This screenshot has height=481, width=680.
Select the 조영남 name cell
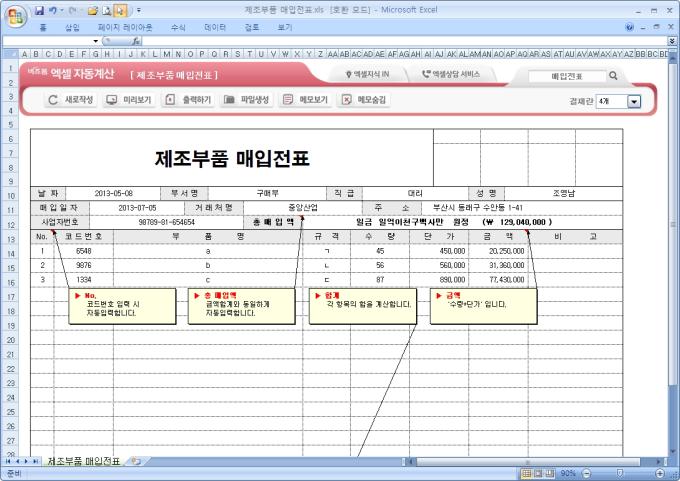[x=563, y=194]
